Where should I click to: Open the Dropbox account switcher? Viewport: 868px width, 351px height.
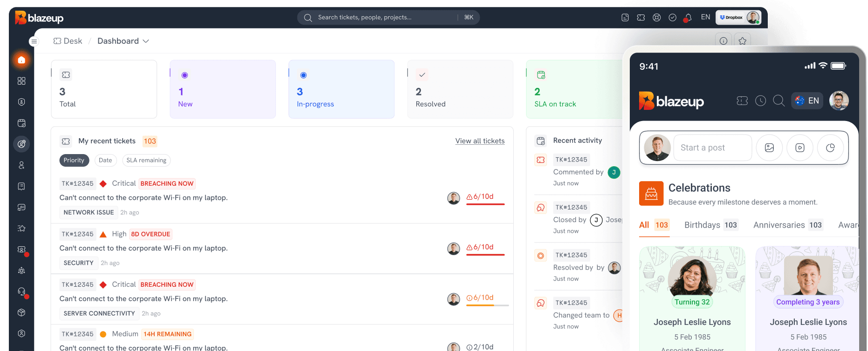point(738,17)
